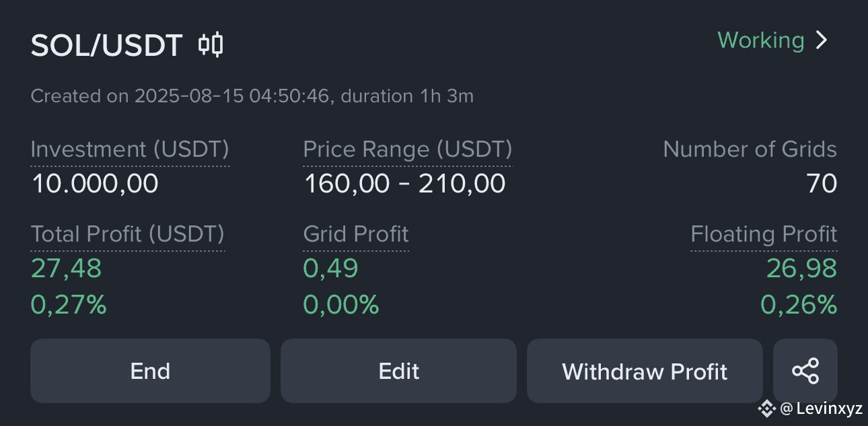Select the Withdraw Profit button
This screenshot has height=426, width=868.
(645, 371)
